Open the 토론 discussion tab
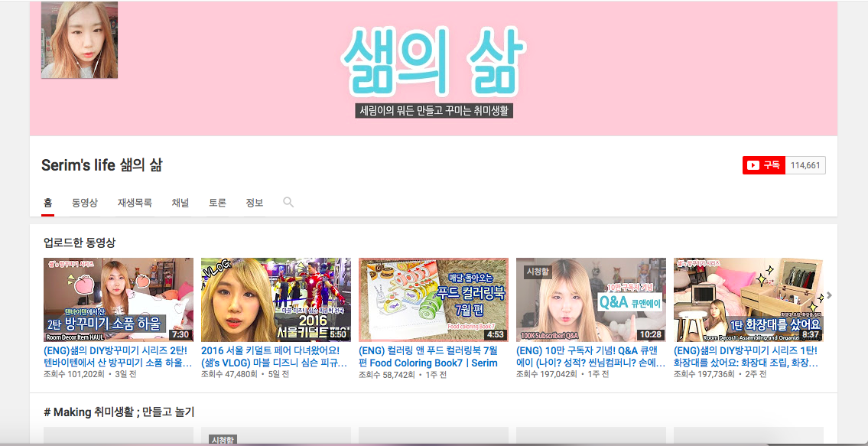The width and height of the screenshot is (868, 446). [x=216, y=202]
